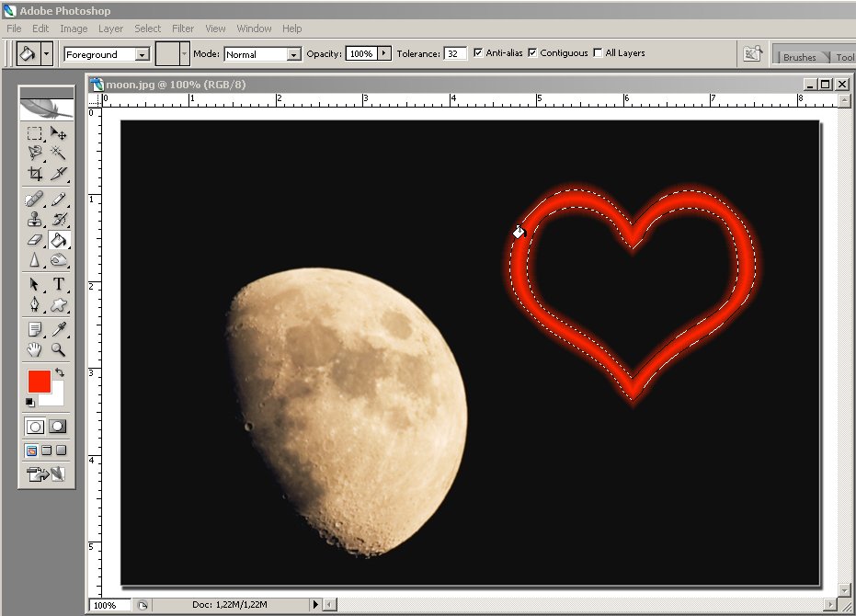Select the Rectangular Marquee tool
The image size is (856, 616).
point(35,134)
